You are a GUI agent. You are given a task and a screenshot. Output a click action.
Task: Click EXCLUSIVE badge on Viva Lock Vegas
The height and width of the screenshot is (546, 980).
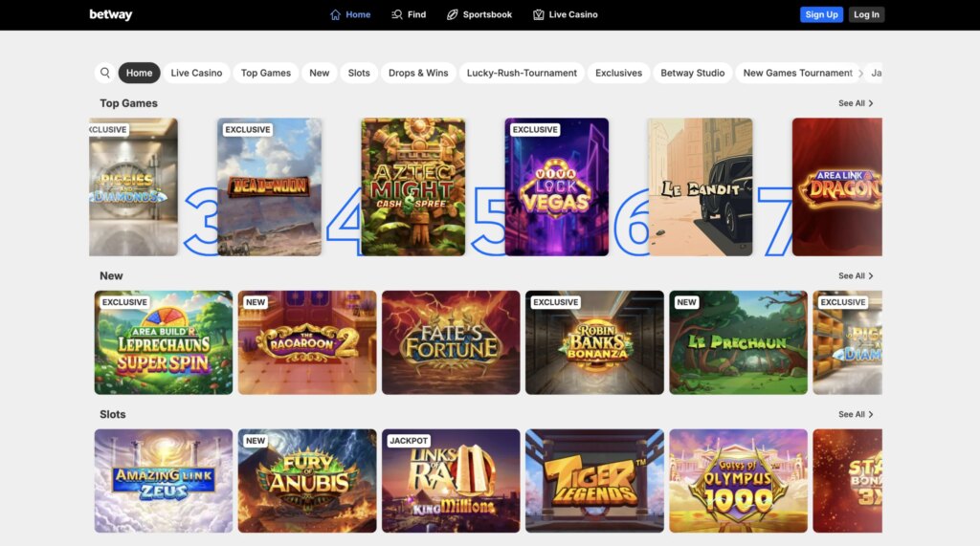click(x=535, y=130)
